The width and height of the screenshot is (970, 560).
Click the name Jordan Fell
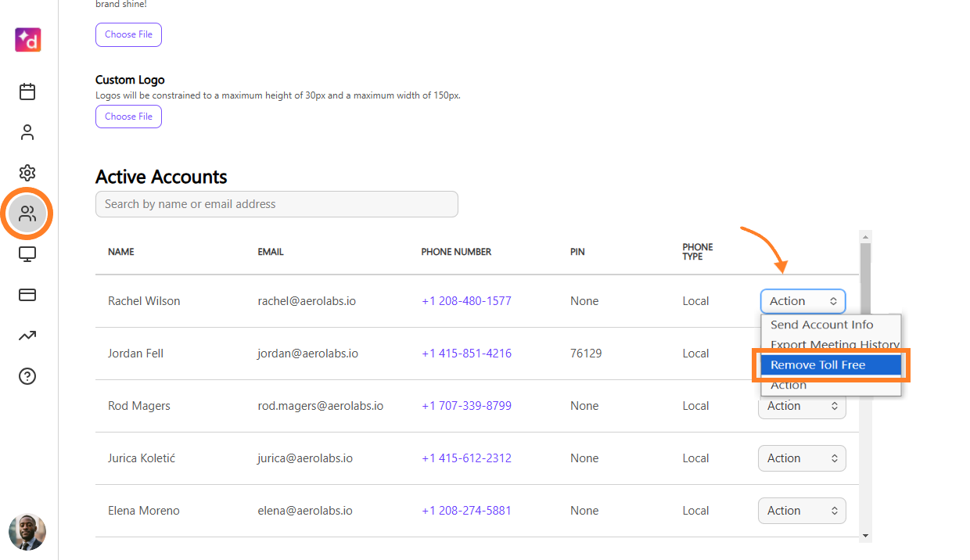pyautogui.click(x=135, y=354)
